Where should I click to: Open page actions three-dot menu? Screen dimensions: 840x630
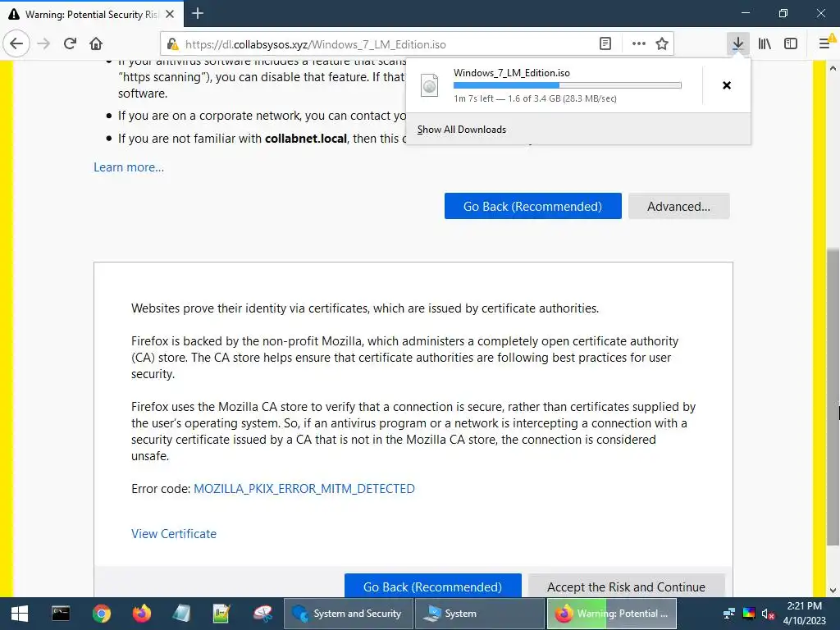(x=638, y=44)
